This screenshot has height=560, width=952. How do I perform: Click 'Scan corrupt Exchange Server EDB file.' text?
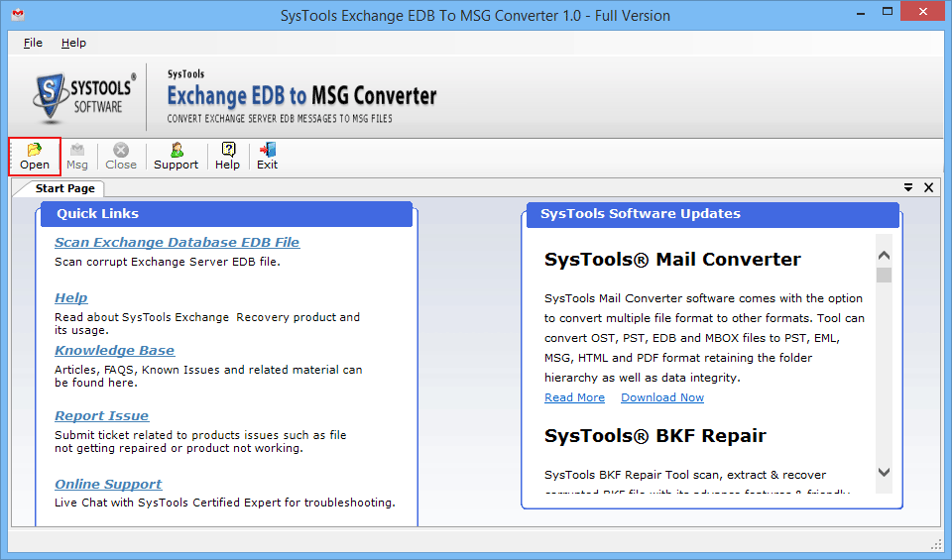pos(168,262)
